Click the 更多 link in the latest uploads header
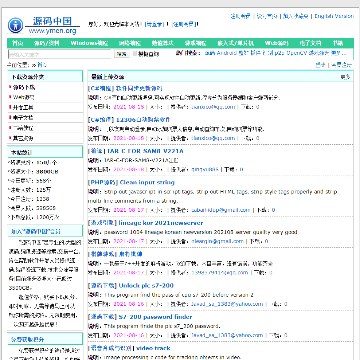The height and width of the screenshot is (360, 360). click(x=345, y=77)
